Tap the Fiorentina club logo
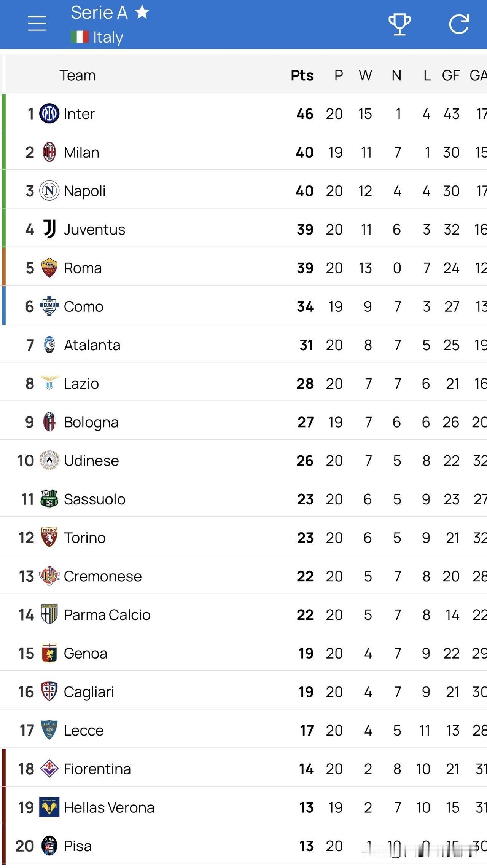Screen dimensions: 487x868 (49, 769)
